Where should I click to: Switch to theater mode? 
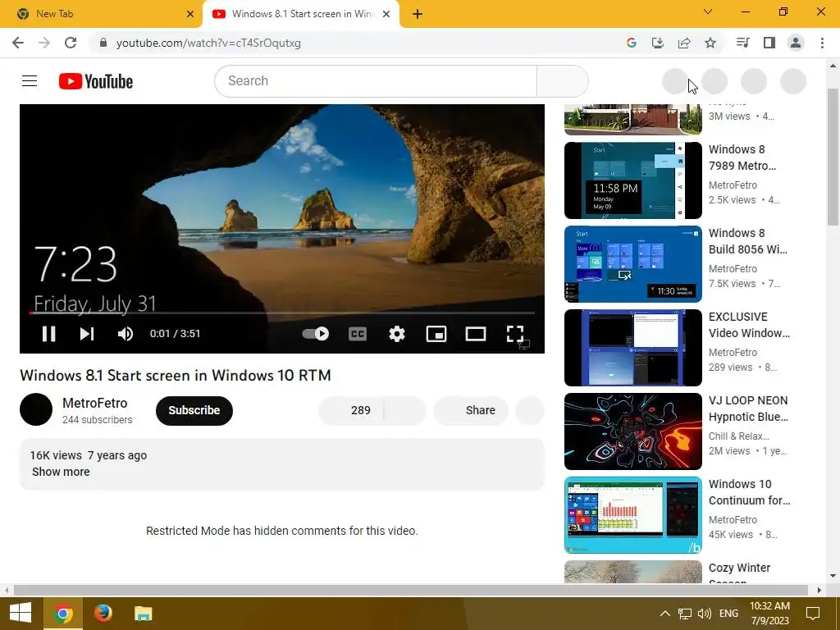click(476, 334)
